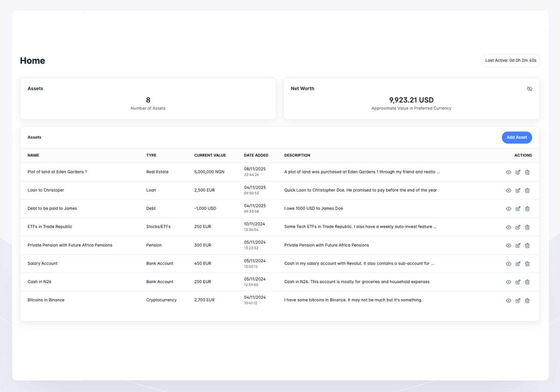Edit the Private Pension asset row
This screenshot has height=392, width=560.
[x=518, y=245]
